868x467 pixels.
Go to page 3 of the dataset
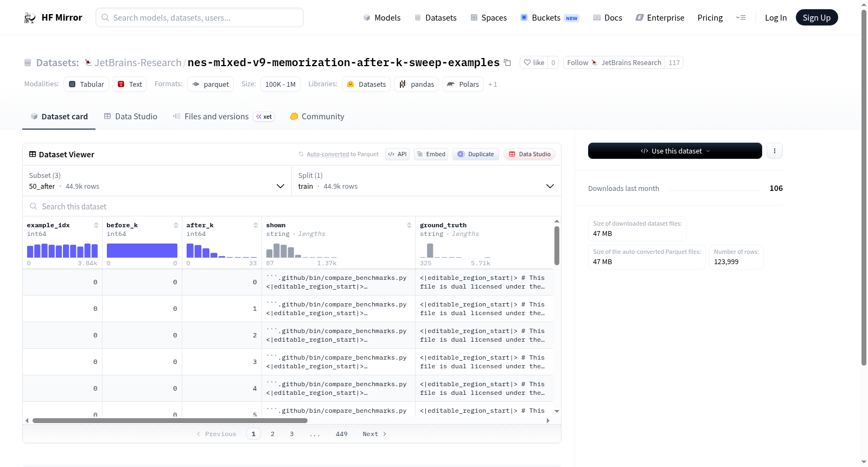(292, 434)
